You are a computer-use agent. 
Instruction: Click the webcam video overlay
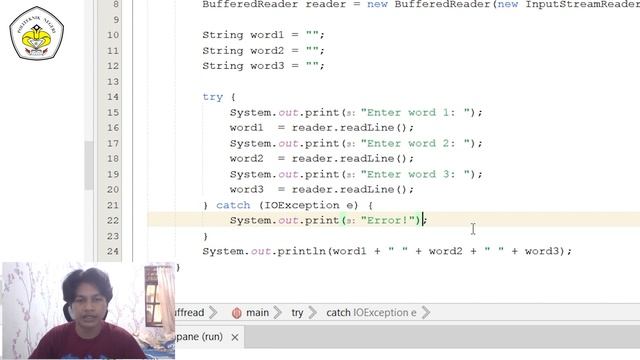(x=89, y=311)
